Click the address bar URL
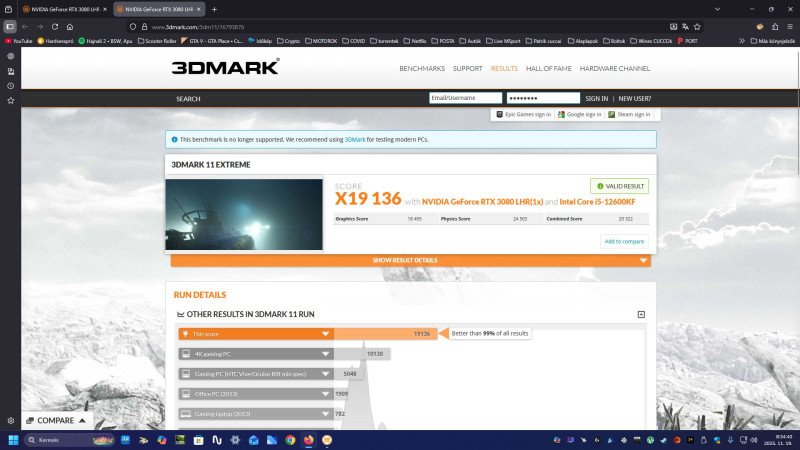Image resolution: width=800 pixels, height=450 pixels. coord(198,27)
